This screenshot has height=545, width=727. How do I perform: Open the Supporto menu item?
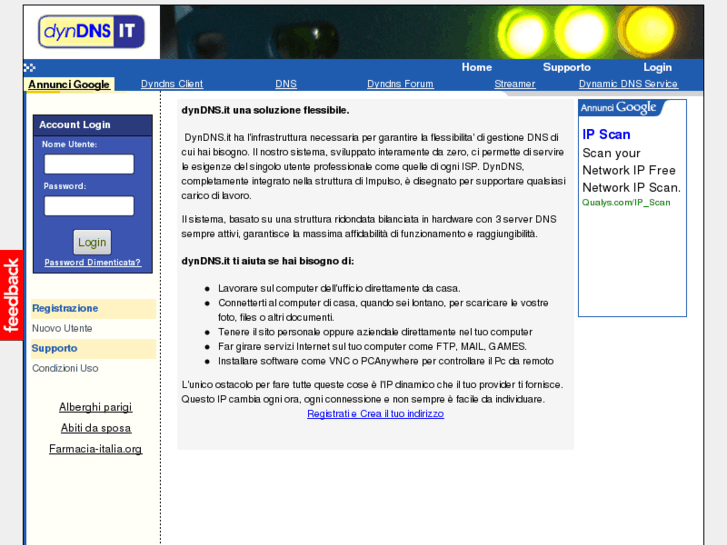tap(567, 67)
